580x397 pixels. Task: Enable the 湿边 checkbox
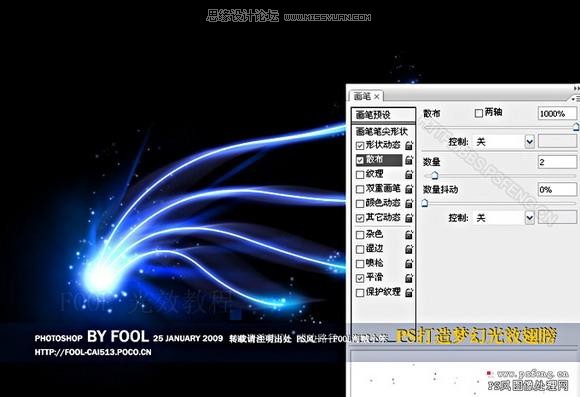(x=360, y=249)
